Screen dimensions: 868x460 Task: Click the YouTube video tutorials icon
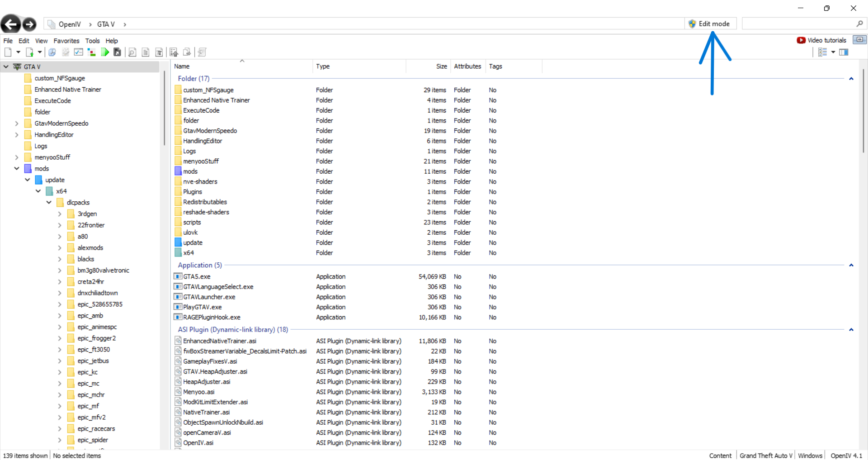[x=801, y=40]
